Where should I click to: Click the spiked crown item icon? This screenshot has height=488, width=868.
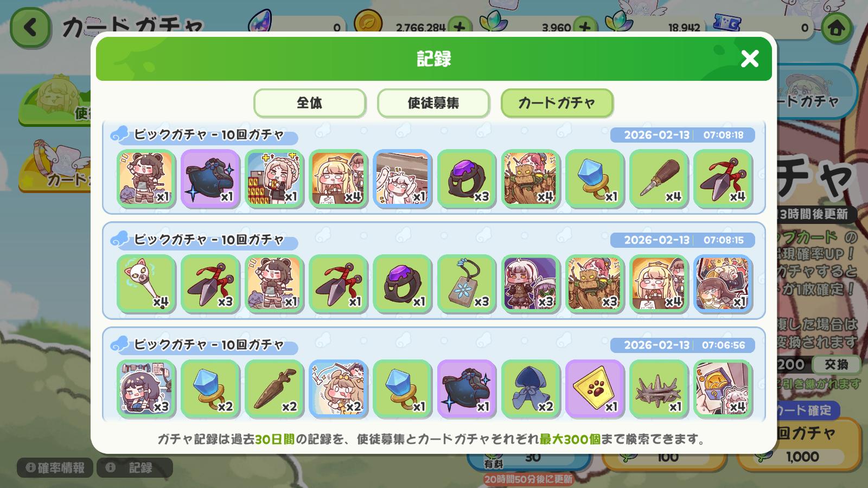(x=659, y=389)
